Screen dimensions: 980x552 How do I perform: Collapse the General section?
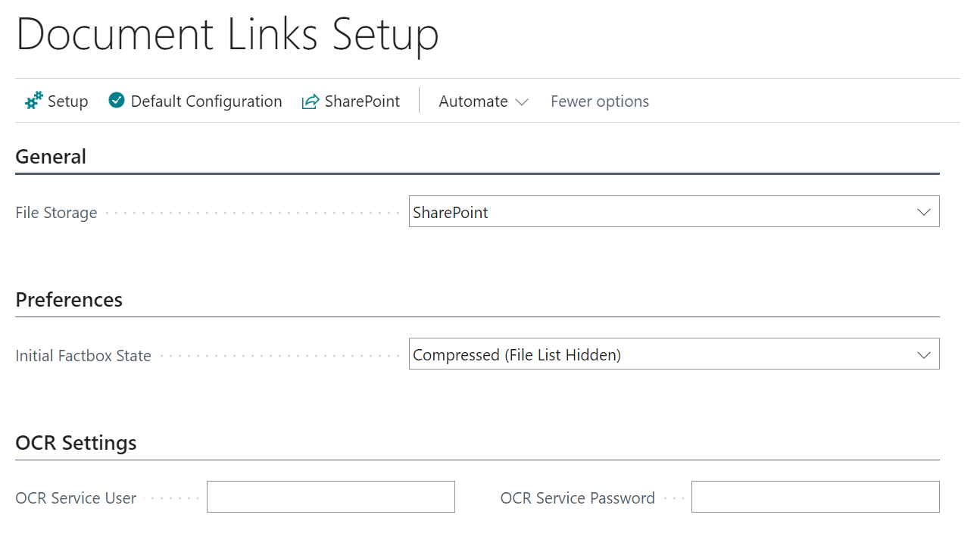pos(51,157)
